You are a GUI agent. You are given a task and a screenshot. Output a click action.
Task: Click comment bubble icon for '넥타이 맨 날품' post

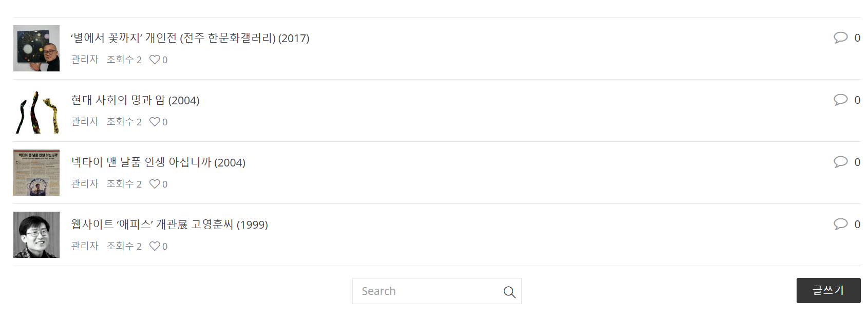pos(840,162)
